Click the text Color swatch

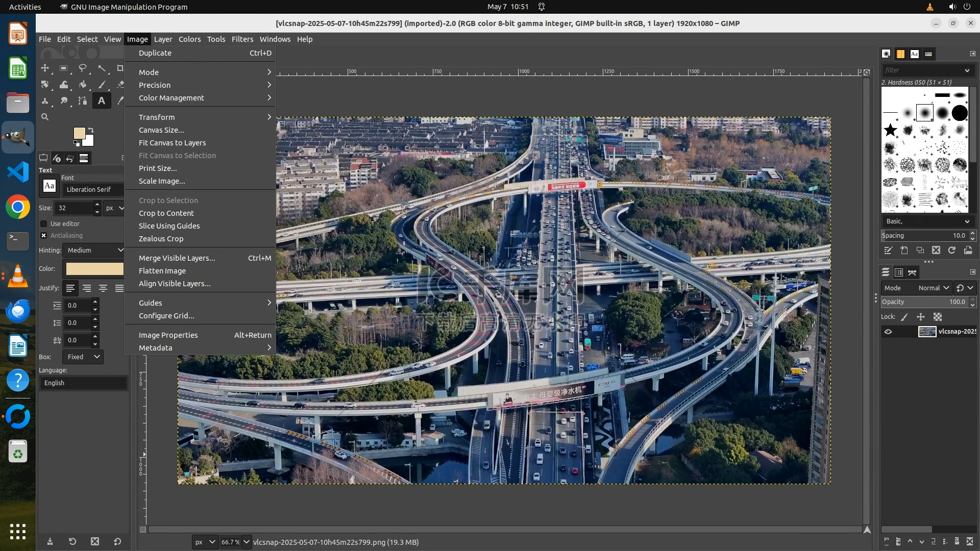coord(94,269)
